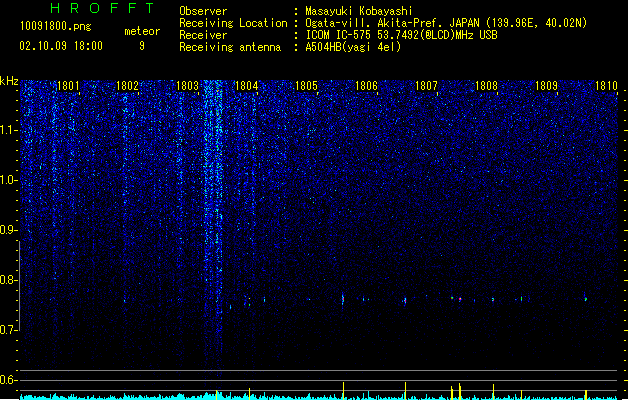Click the 1803 time marker

[x=187, y=86]
